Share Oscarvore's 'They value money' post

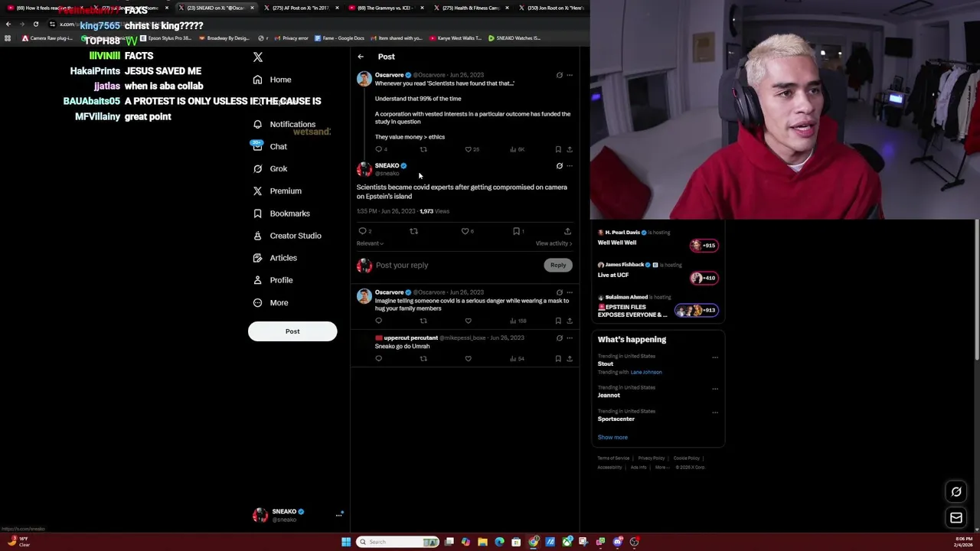pyautogui.click(x=570, y=149)
